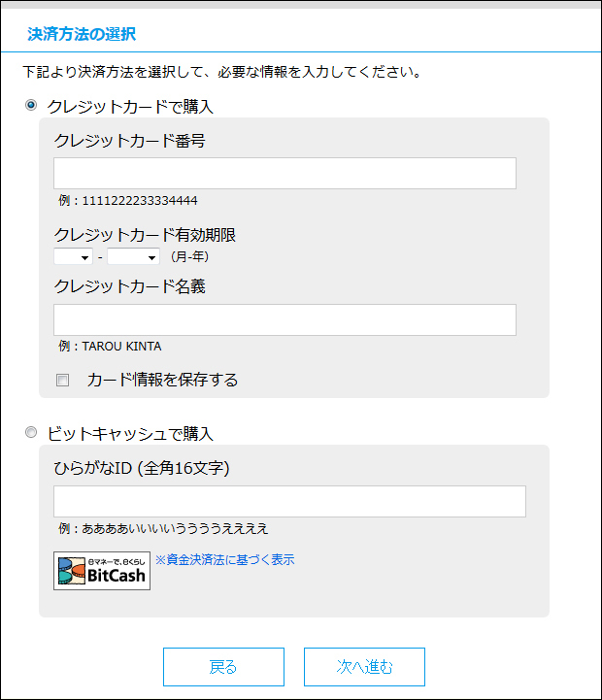
Task: Click the クレジットカード名義 input field
Action: click(284, 319)
